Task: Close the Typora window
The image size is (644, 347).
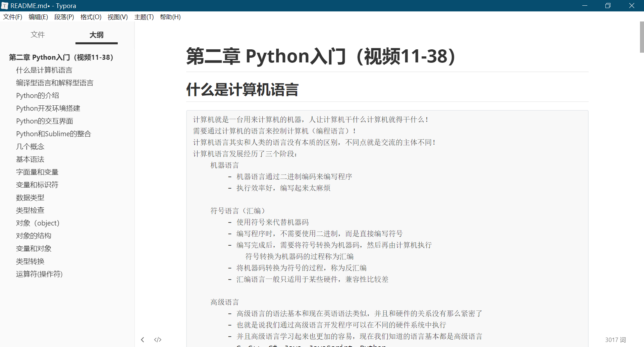Action: pos(632,6)
